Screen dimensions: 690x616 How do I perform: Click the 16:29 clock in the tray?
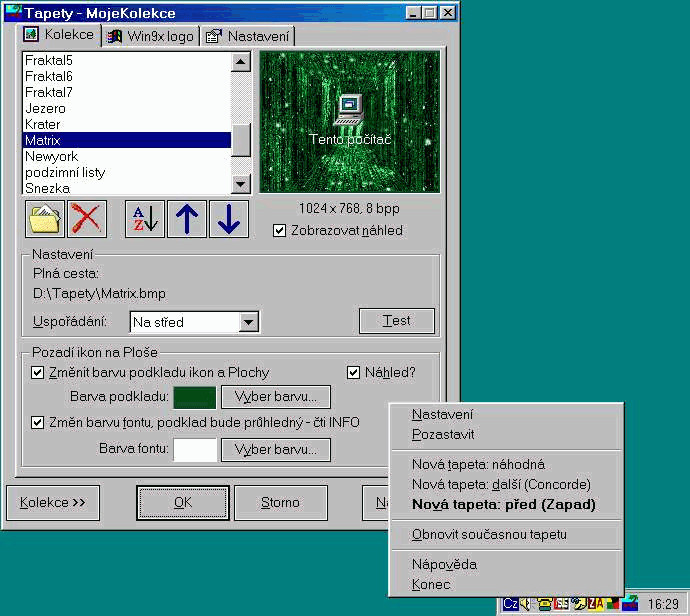[x=663, y=604]
